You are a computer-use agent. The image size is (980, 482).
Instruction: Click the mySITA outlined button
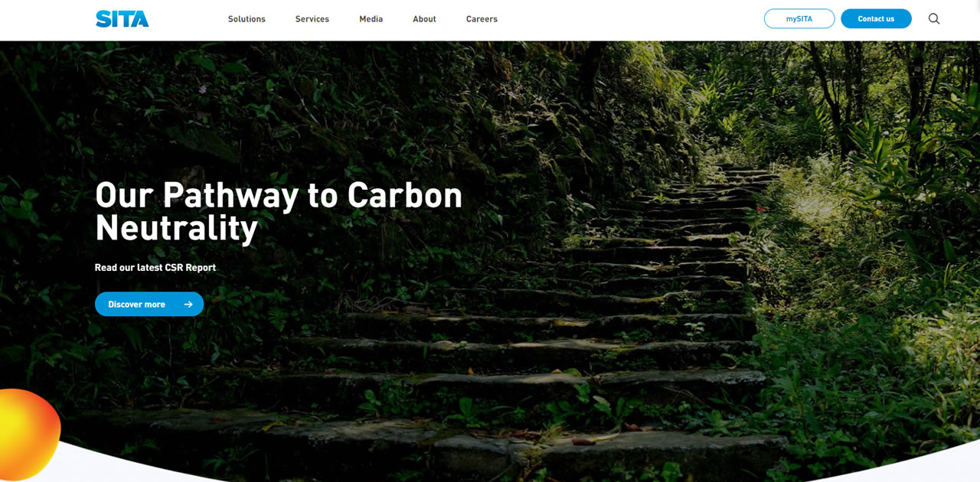point(799,19)
